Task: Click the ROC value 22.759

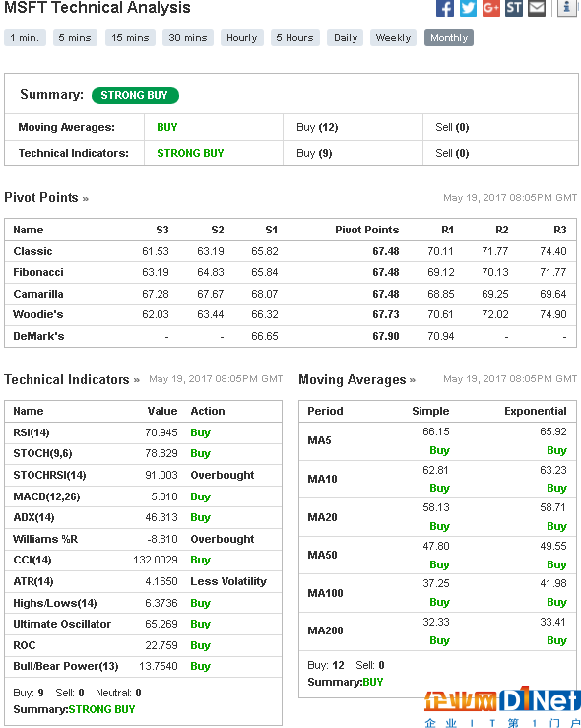Action: [161, 645]
